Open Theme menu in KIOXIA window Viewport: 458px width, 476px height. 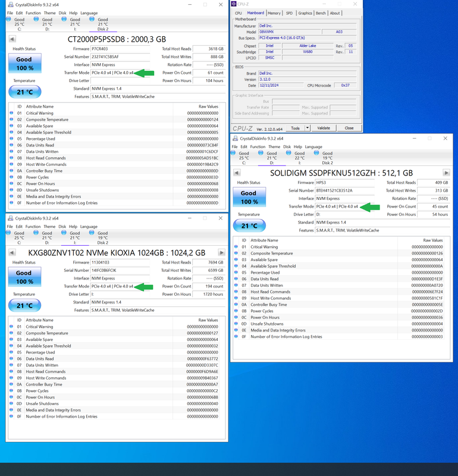pos(49,227)
